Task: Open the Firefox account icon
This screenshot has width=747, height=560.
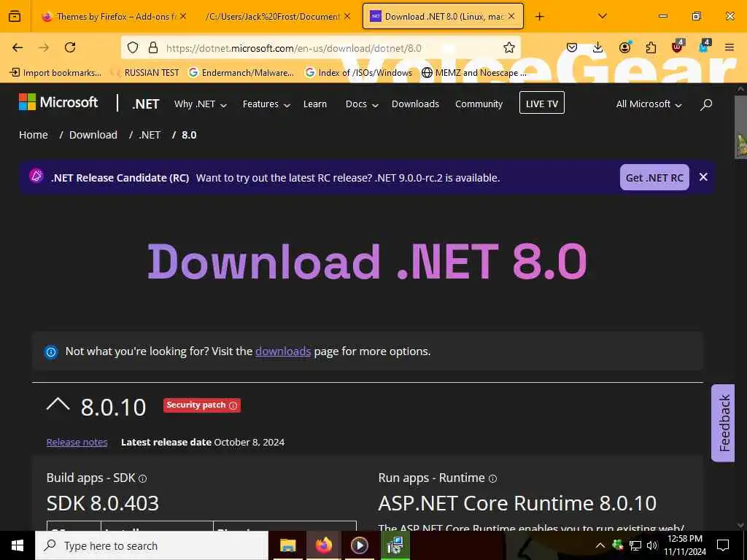Action: coord(624,47)
